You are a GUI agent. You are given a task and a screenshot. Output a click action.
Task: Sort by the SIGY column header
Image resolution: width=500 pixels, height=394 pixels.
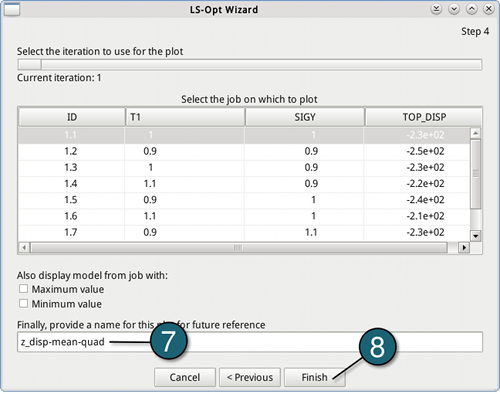(x=305, y=117)
